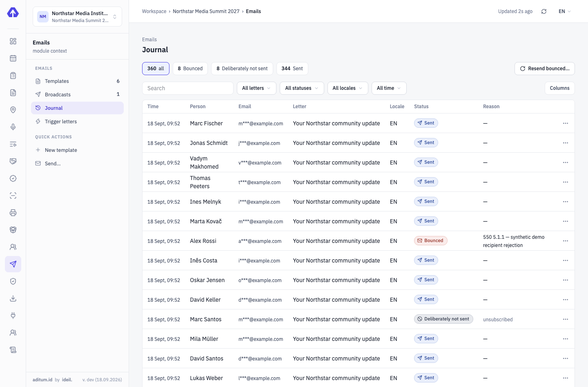Click the name Mila Müller
This screenshot has width=588, height=387.
click(204, 339)
